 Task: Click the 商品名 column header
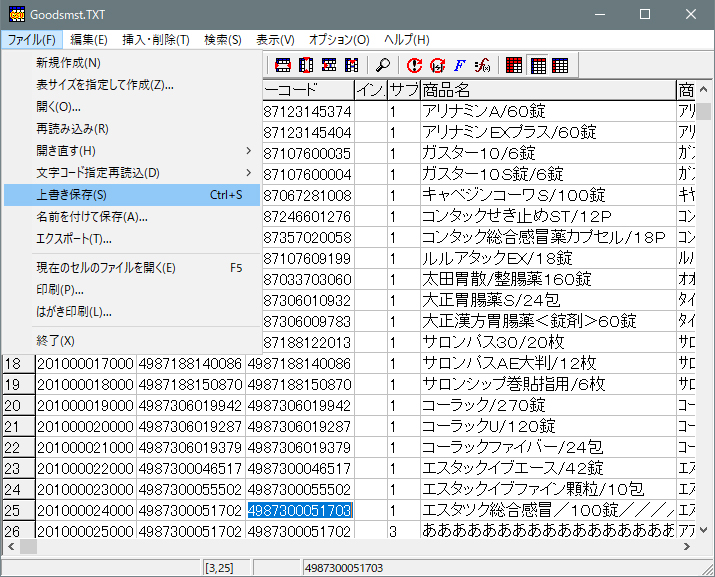(547, 90)
